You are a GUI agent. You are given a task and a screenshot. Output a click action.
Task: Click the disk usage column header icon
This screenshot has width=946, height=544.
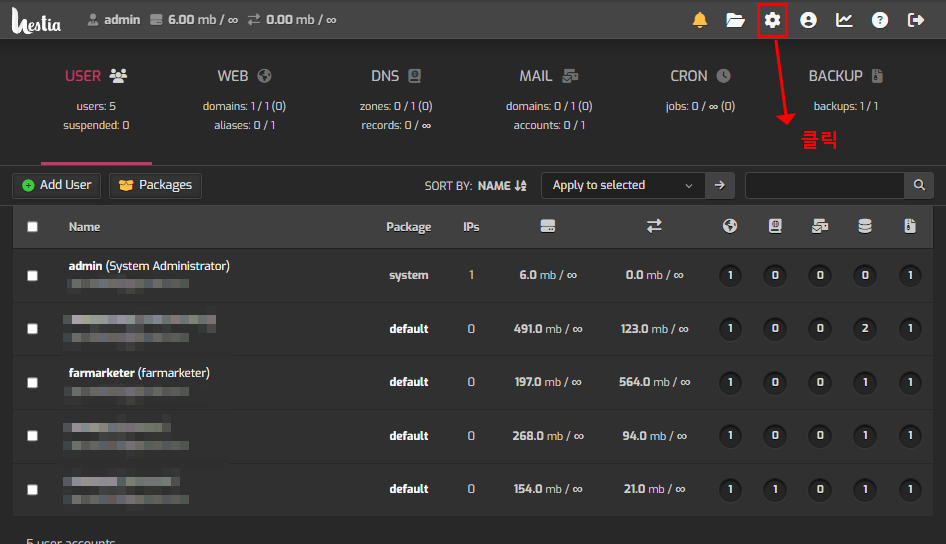pyautogui.click(x=548, y=226)
